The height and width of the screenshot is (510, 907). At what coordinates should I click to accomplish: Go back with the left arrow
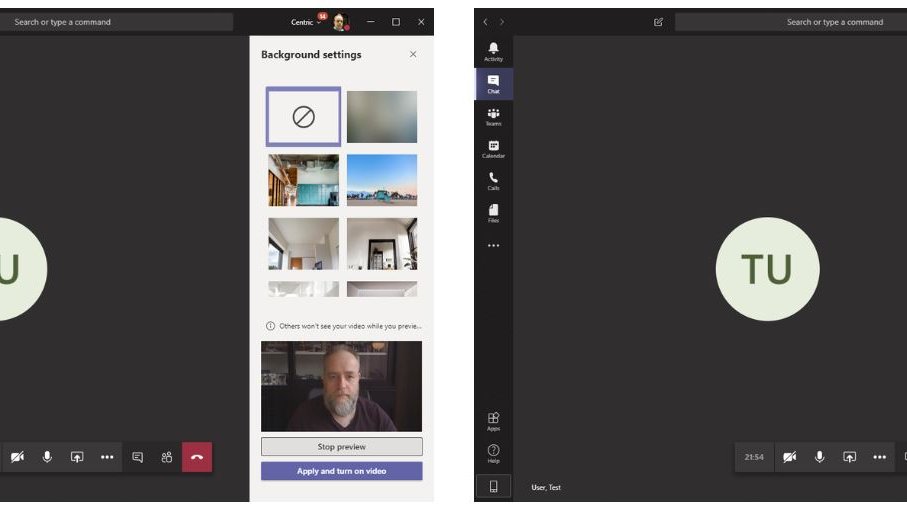pos(485,22)
